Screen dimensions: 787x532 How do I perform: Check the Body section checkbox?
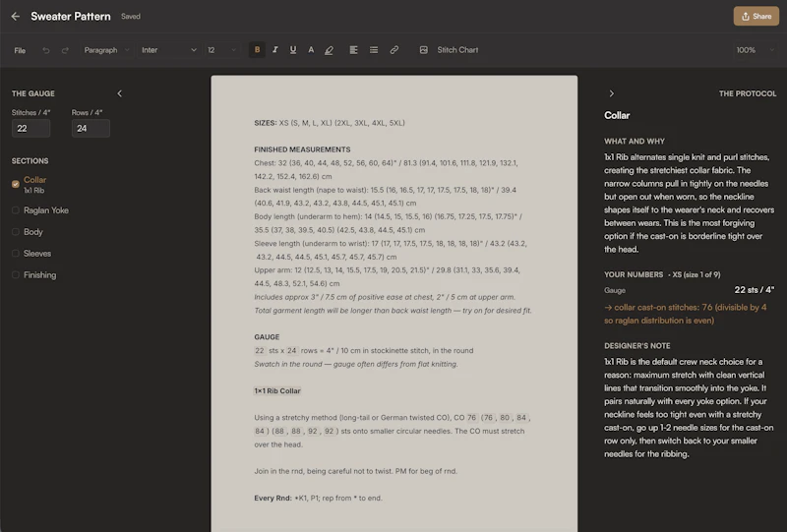point(16,232)
